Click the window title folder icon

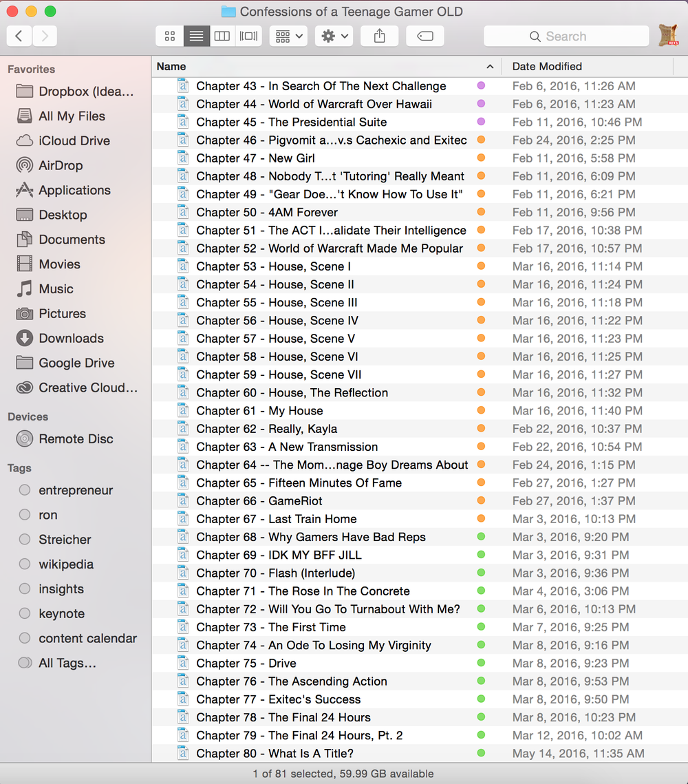[x=228, y=12]
